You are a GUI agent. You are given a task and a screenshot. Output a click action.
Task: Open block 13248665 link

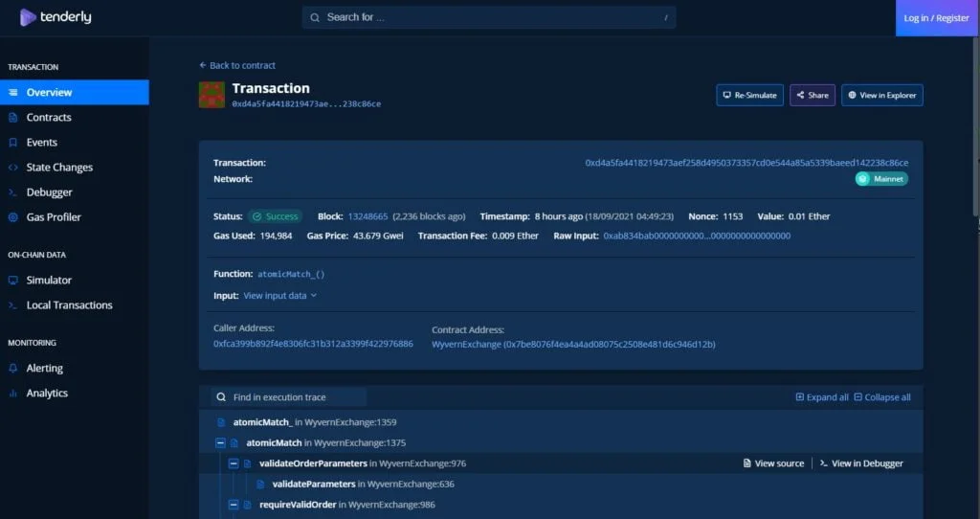(368, 216)
